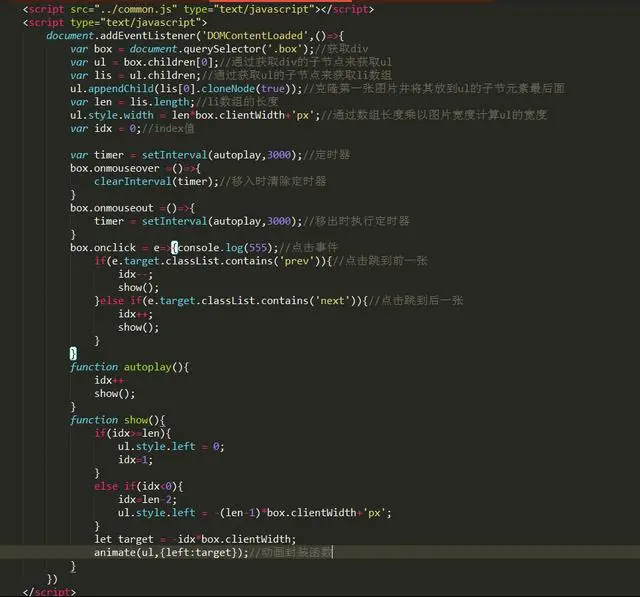Click the 'if(idx>=len){' condition

(133, 433)
